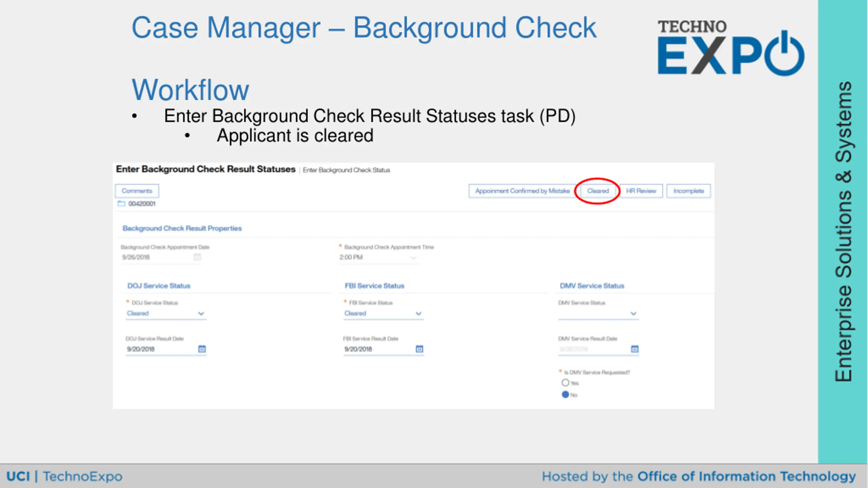Click the DOJ Service Status section heading
Viewport: 868px width, 488px height.
point(159,286)
